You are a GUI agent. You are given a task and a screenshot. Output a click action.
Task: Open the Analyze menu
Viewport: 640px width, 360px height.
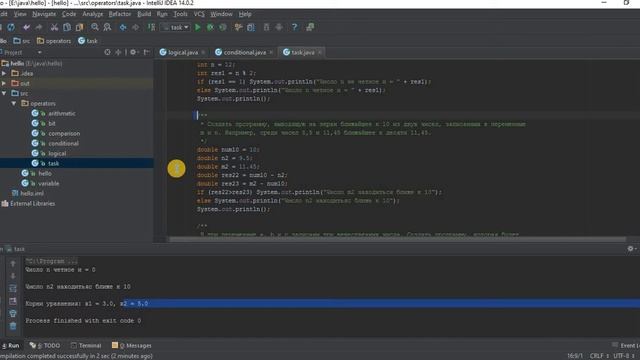pyautogui.click(x=93, y=14)
